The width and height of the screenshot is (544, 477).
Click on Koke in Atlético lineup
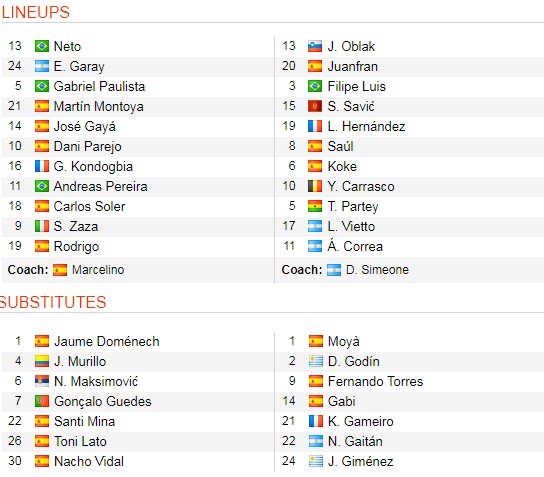tap(342, 167)
